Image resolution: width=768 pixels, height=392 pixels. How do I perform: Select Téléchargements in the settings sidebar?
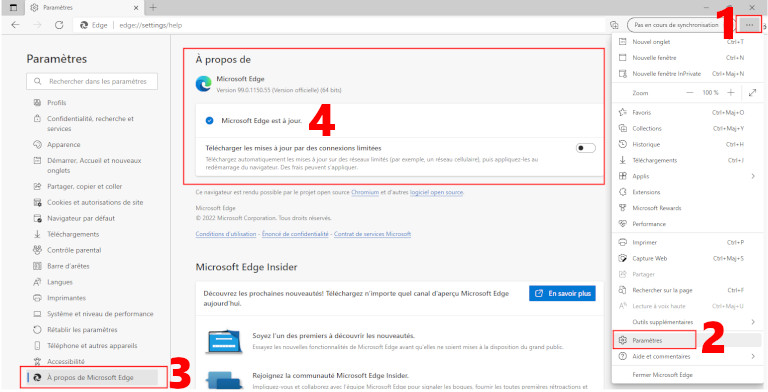pos(73,234)
